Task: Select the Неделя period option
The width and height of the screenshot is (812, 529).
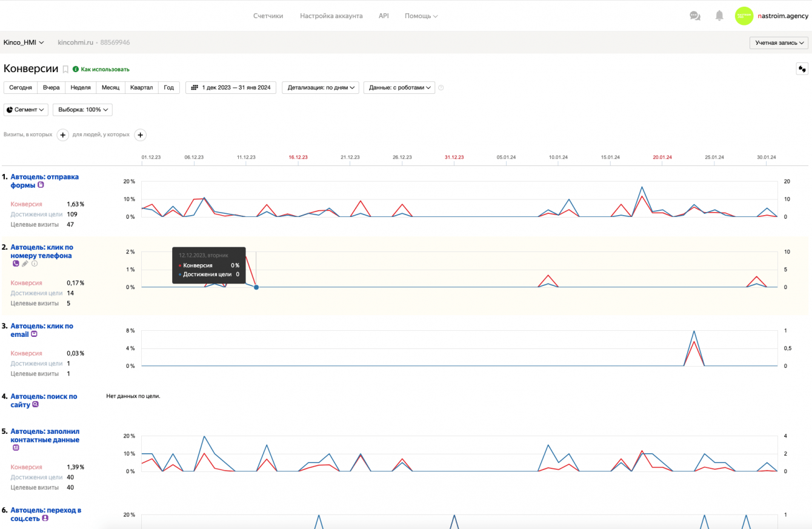Action: (81, 88)
